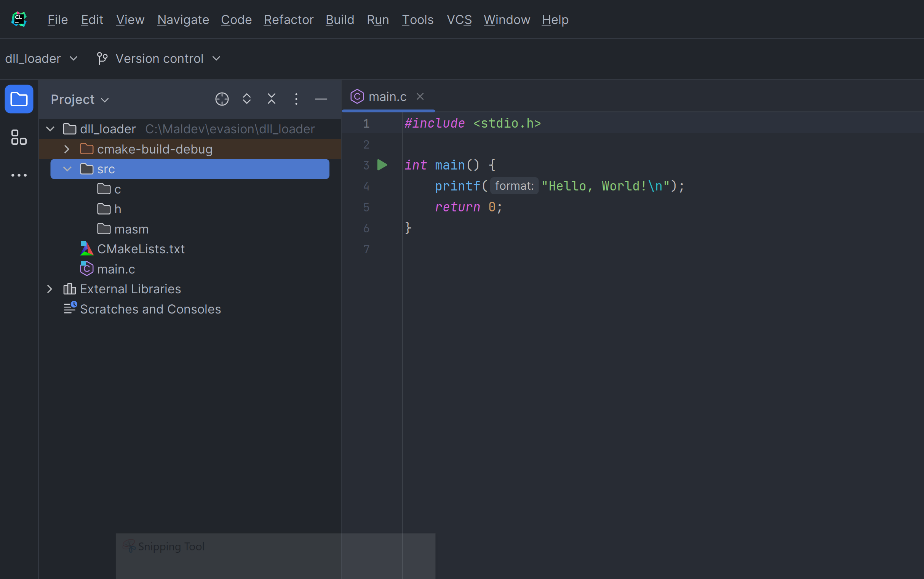Image resolution: width=924 pixels, height=579 pixels.
Task: Click Select Opened File crosshair icon
Action: pyautogui.click(x=222, y=99)
